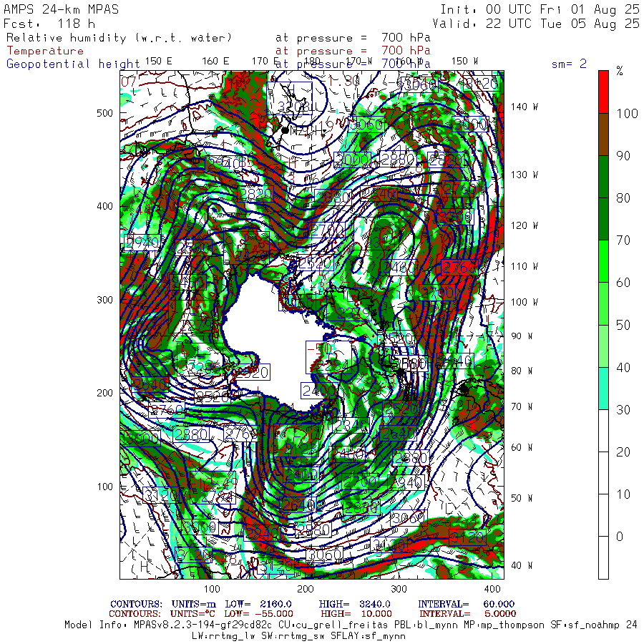
Task: Click the "LW:rrtmg_lw SW:rrtmg_sw" footer line
Action: 298,636
